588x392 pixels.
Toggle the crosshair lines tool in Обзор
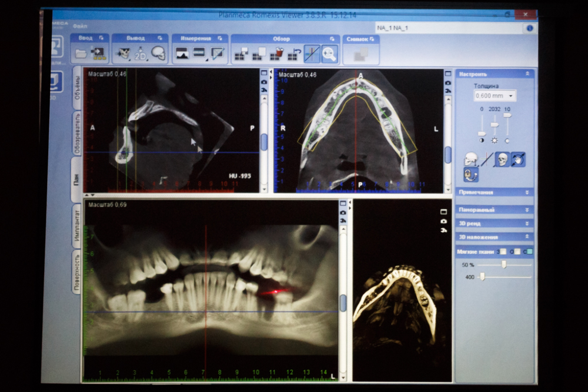click(x=312, y=54)
